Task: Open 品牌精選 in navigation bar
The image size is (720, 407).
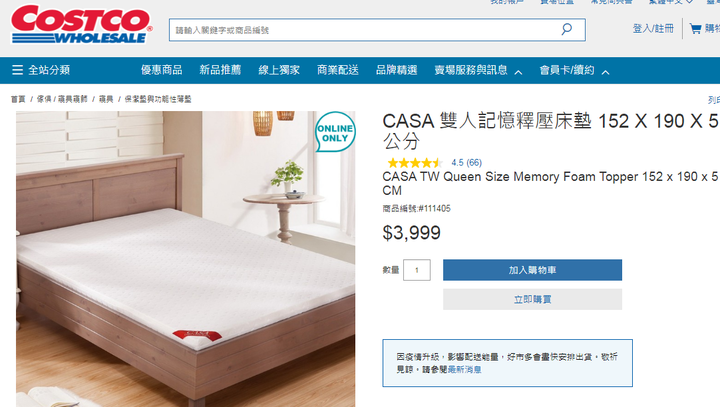Action: (x=397, y=70)
